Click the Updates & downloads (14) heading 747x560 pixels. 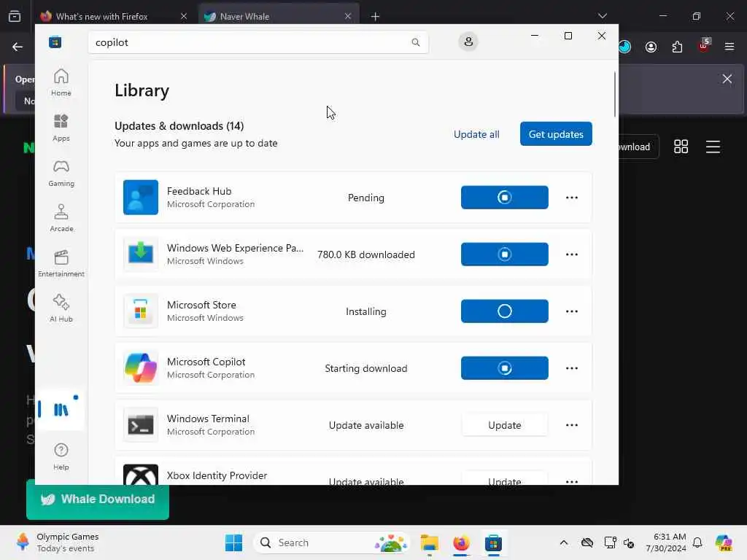[x=179, y=125]
